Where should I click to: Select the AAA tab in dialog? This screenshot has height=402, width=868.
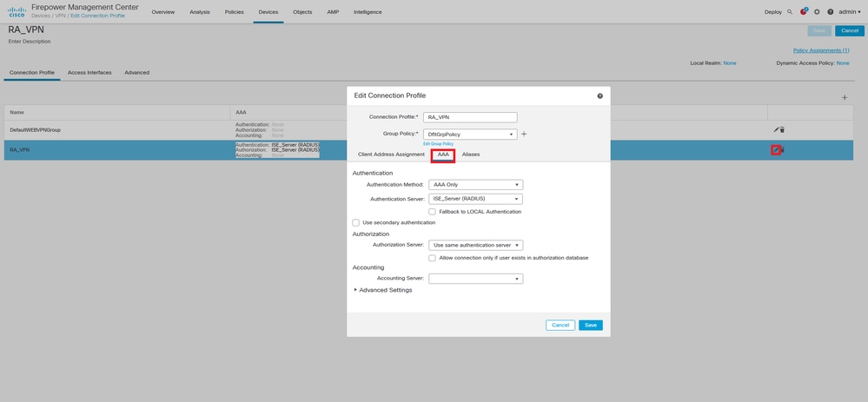pyautogui.click(x=443, y=155)
